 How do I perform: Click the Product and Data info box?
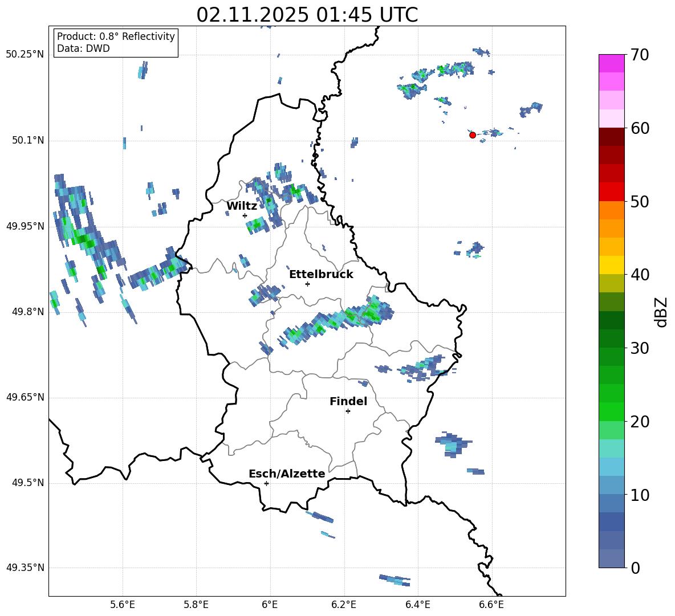coord(116,43)
